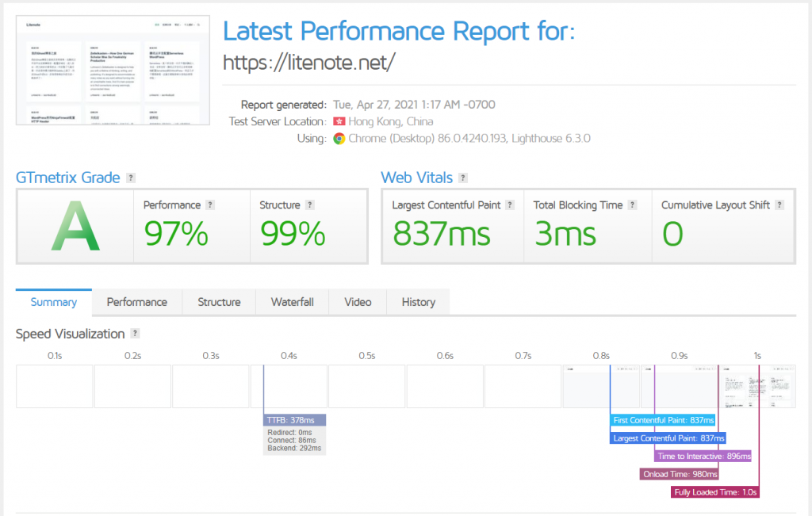Image resolution: width=812 pixels, height=516 pixels.
Task: Click the Fully Loaded Time marker label
Action: [715, 492]
